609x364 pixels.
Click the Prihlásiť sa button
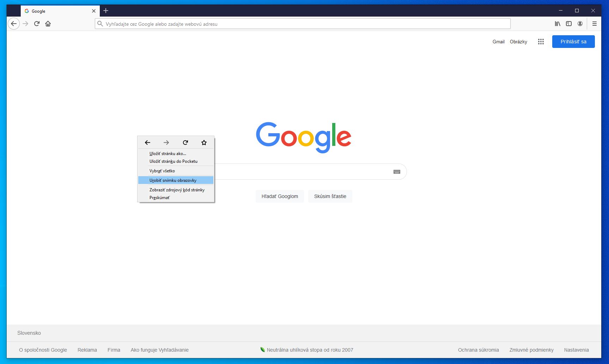(x=573, y=42)
